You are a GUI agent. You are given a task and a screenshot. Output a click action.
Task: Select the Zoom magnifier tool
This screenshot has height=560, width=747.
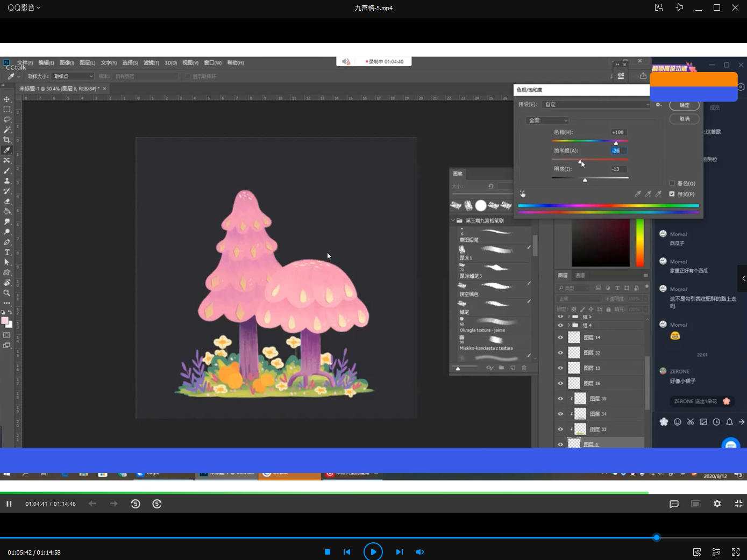point(7,293)
